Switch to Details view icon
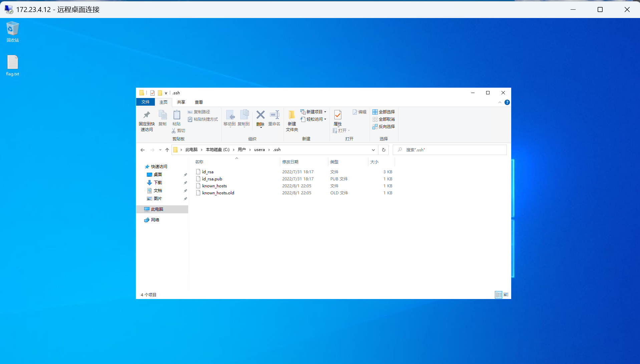Screen dimensions: 640x364 click(499, 295)
